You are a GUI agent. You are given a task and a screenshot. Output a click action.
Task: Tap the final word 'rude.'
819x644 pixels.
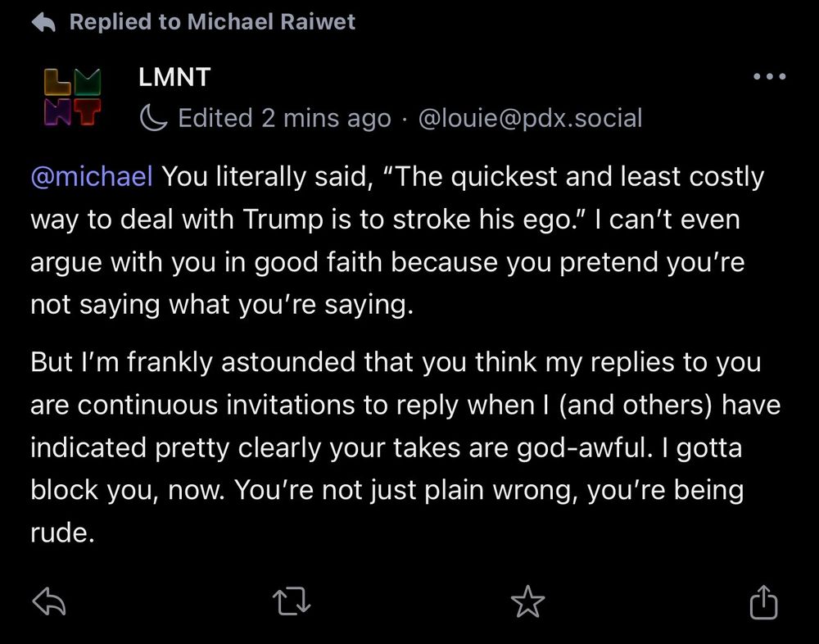(63, 533)
